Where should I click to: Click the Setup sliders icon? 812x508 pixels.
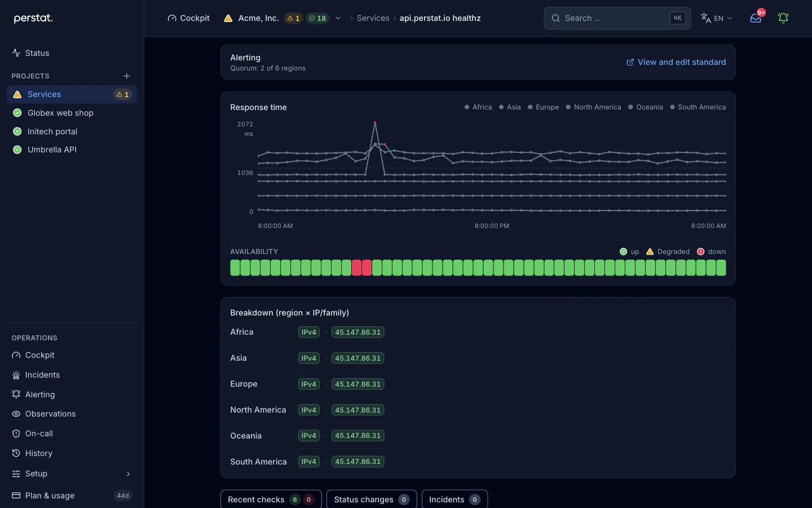(16, 474)
